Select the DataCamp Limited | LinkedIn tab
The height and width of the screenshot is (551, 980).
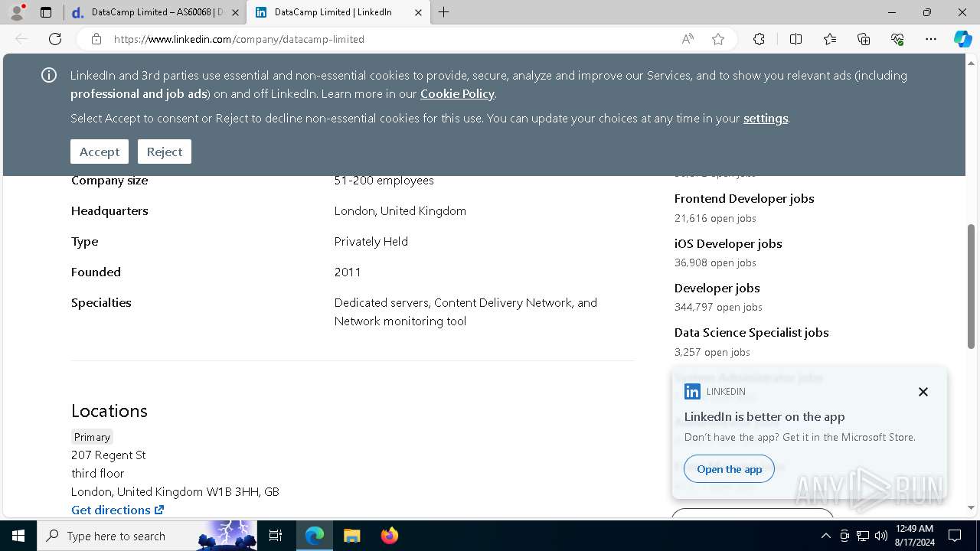click(x=338, y=12)
